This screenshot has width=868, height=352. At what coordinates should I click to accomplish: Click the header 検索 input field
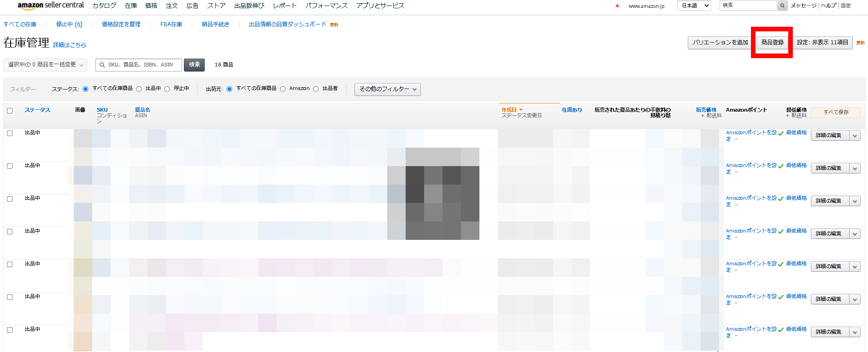[748, 6]
